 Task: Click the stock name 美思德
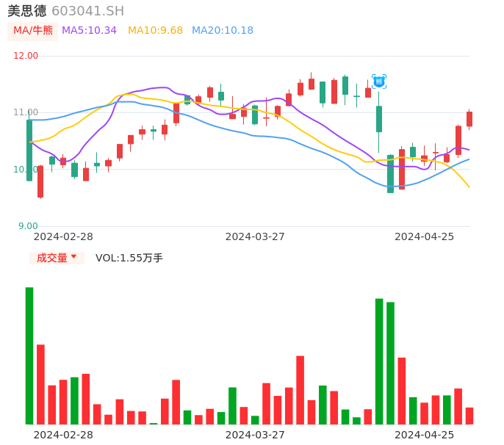point(26,11)
